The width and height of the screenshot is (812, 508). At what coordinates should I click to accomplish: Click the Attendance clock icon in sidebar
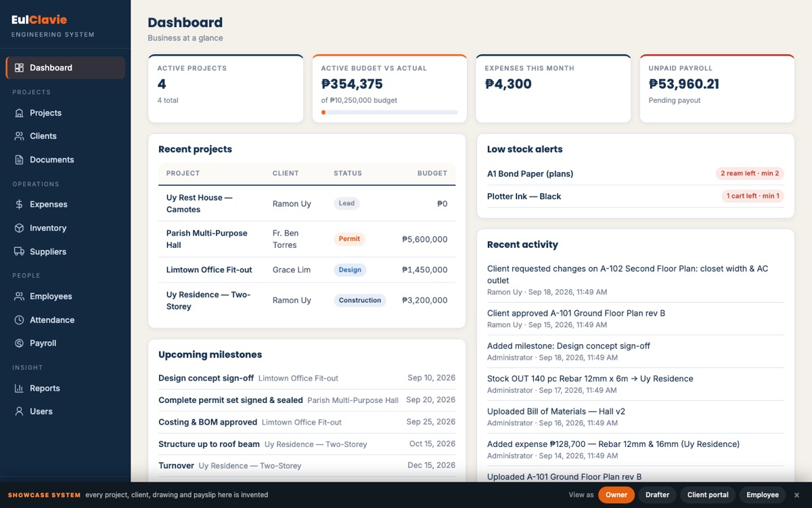pos(19,320)
